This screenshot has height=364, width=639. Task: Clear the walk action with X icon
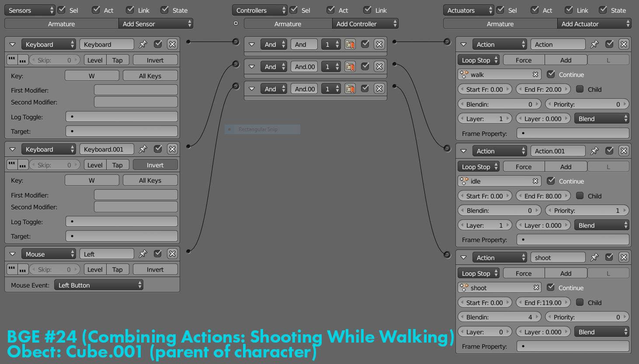[x=535, y=74]
